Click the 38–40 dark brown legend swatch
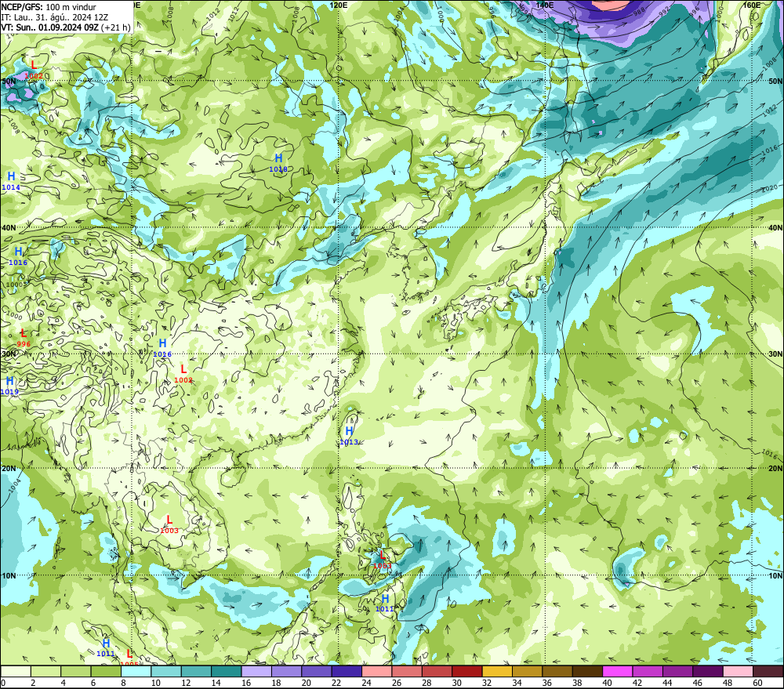Viewport: 784px width, 689px height. pos(587,671)
